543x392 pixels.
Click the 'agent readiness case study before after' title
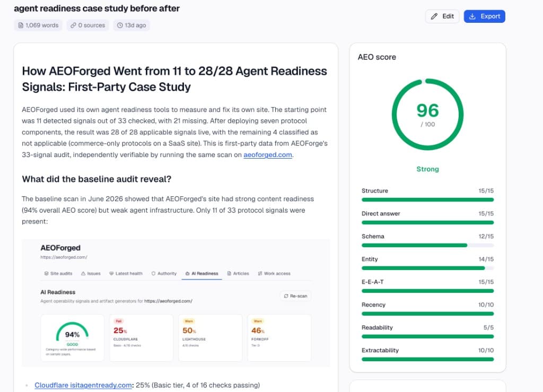coord(97,8)
